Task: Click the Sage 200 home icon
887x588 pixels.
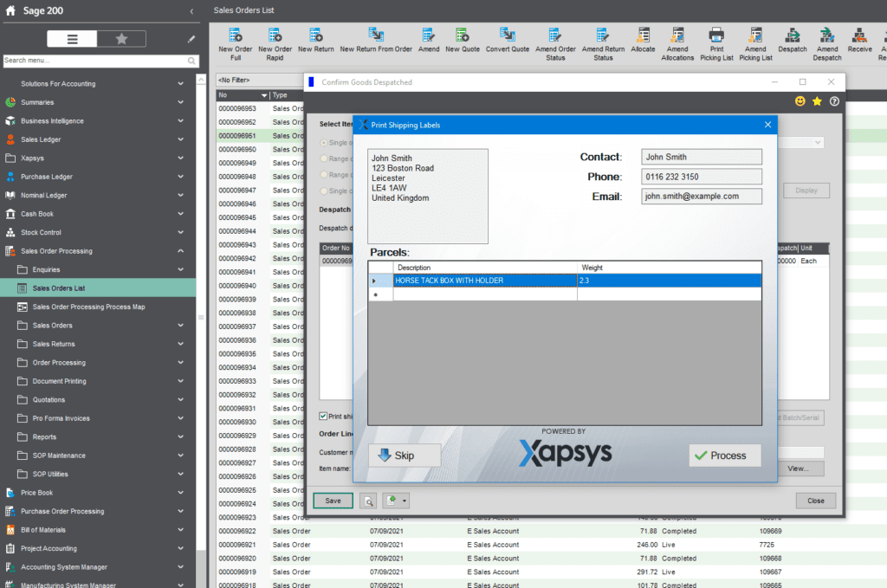Action: tap(10, 10)
